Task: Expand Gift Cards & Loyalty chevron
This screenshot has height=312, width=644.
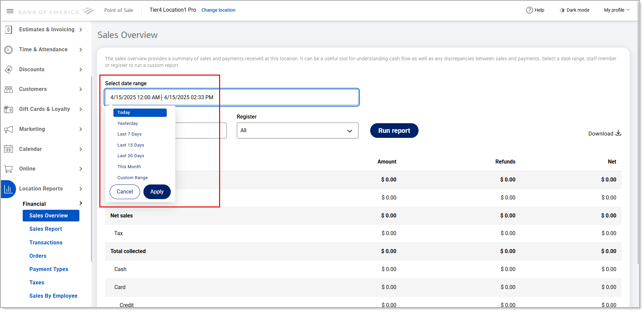Action: 81,109
